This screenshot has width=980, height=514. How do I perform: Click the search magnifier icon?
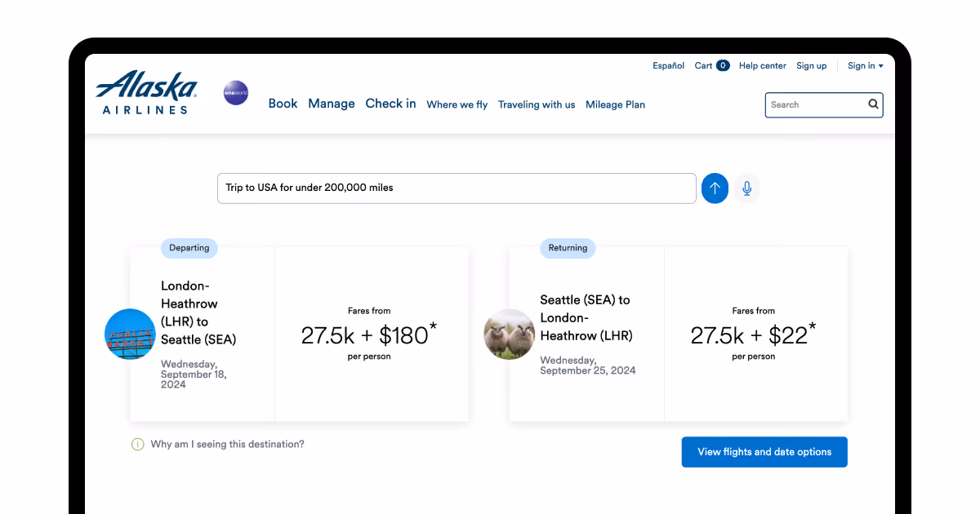point(873,104)
